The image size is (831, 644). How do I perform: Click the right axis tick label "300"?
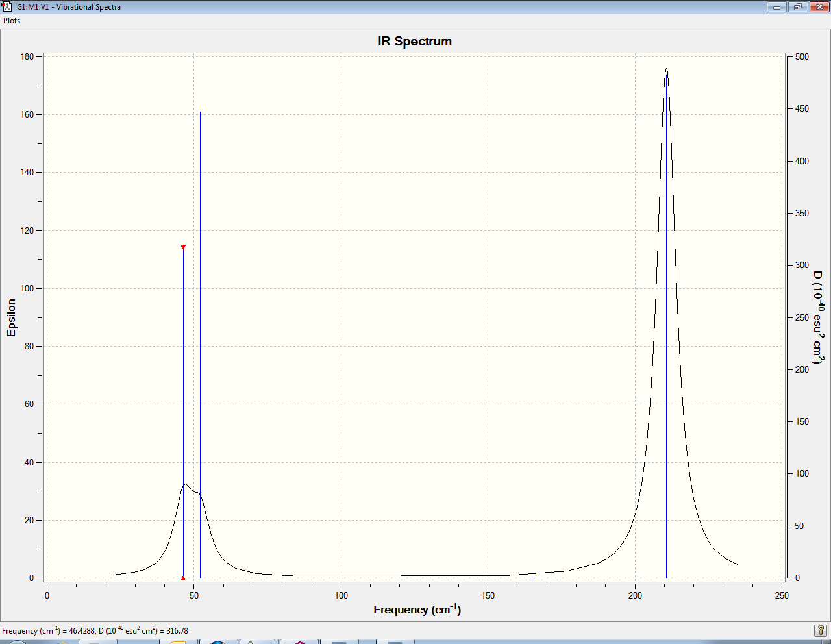click(x=802, y=265)
